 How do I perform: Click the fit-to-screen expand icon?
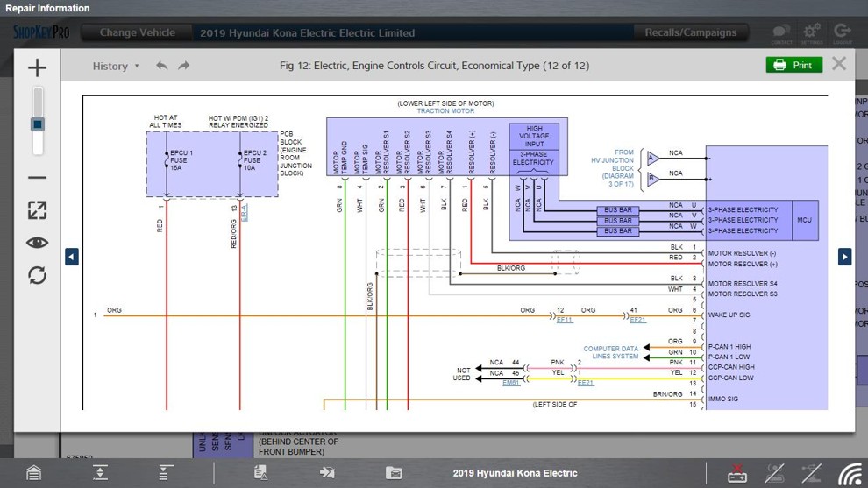(x=37, y=210)
